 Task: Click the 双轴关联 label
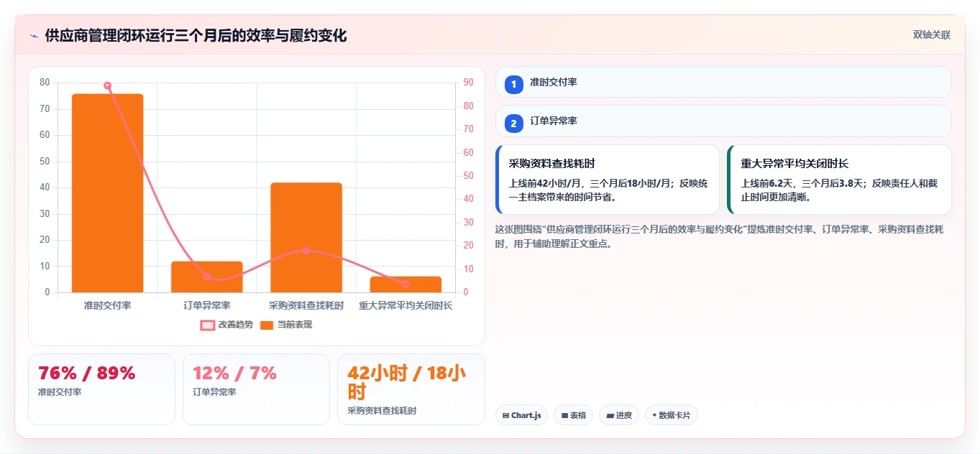click(x=932, y=35)
